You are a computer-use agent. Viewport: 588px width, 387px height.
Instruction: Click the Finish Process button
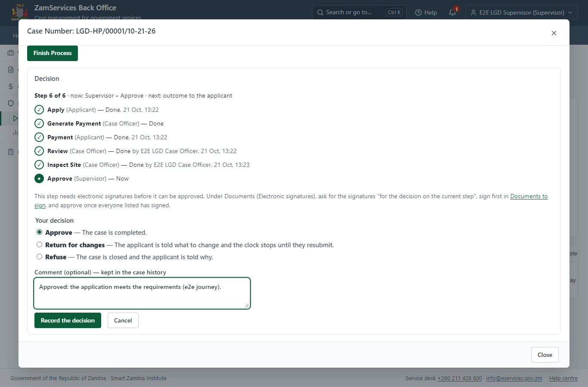point(53,53)
